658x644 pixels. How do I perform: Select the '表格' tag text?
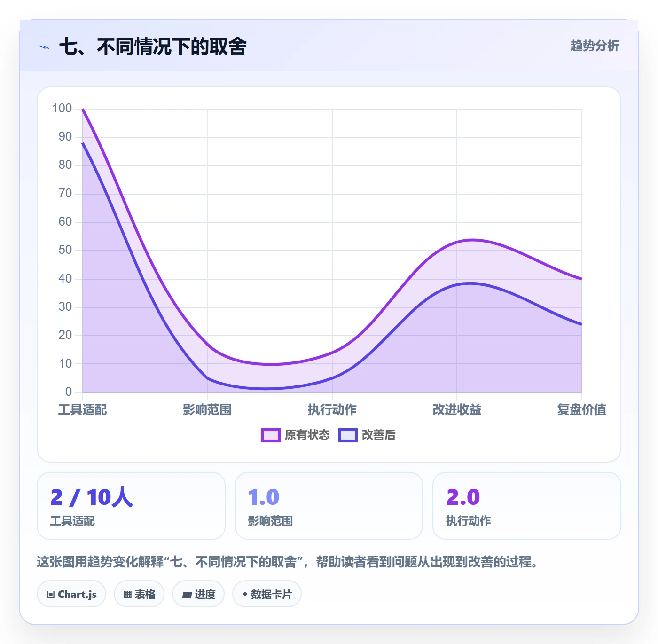tap(145, 595)
